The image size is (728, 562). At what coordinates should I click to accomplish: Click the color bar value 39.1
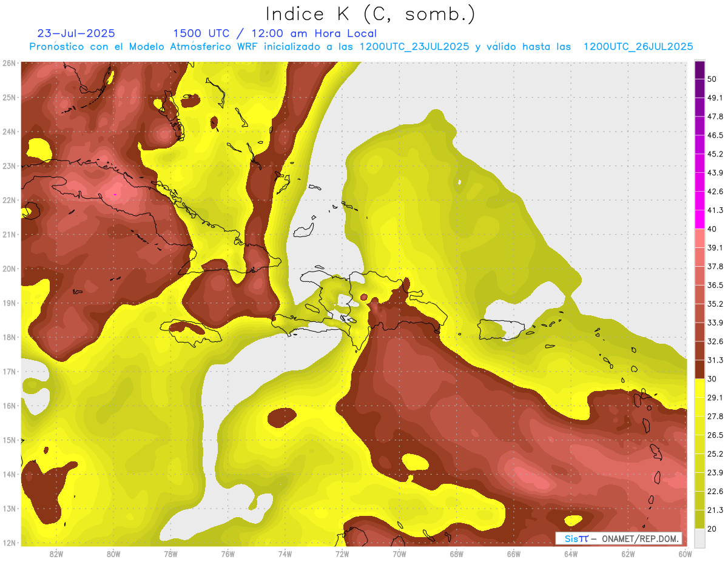click(715, 247)
